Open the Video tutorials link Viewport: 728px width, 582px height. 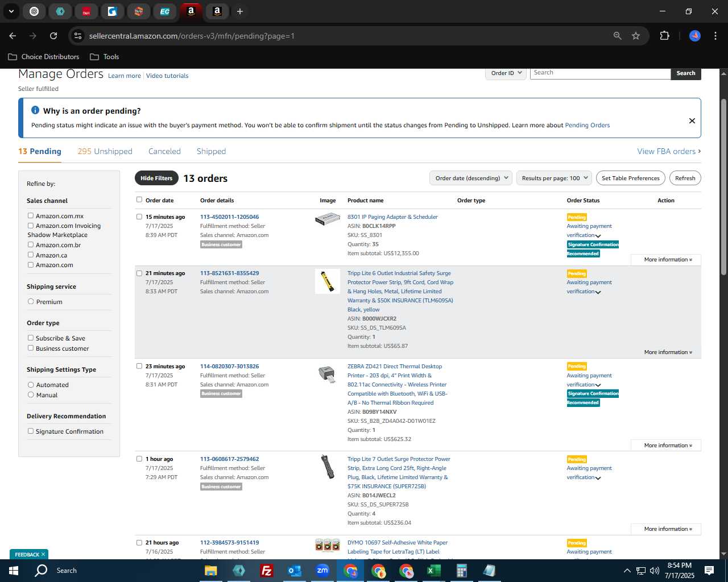[167, 76]
